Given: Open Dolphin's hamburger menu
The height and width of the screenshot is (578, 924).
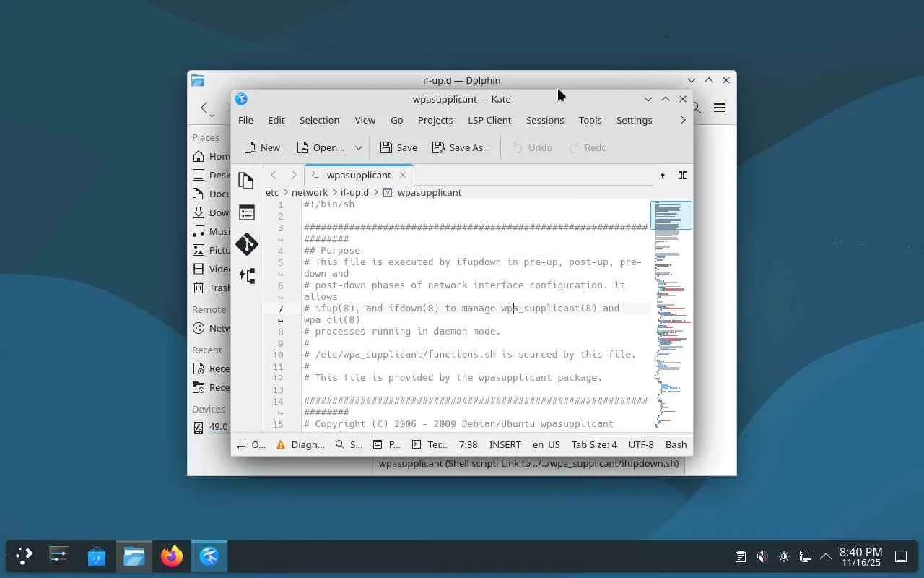Looking at the screenshot, I should (720, 108).
